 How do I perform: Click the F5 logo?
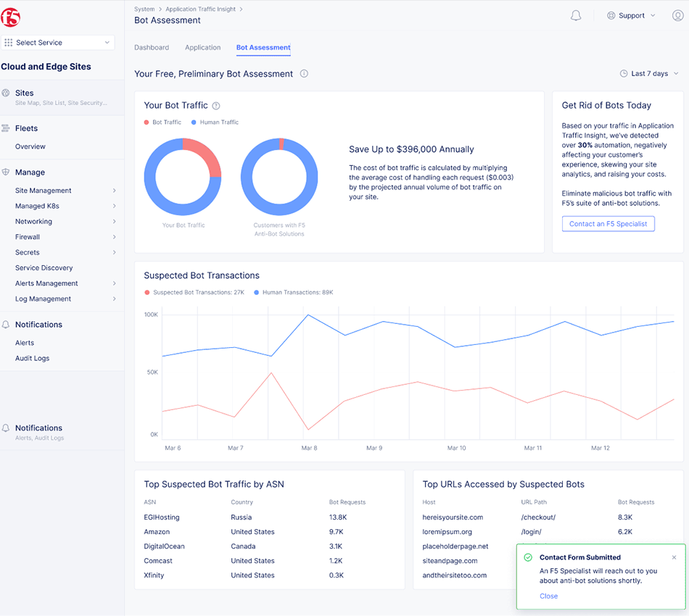pos(11,17)
